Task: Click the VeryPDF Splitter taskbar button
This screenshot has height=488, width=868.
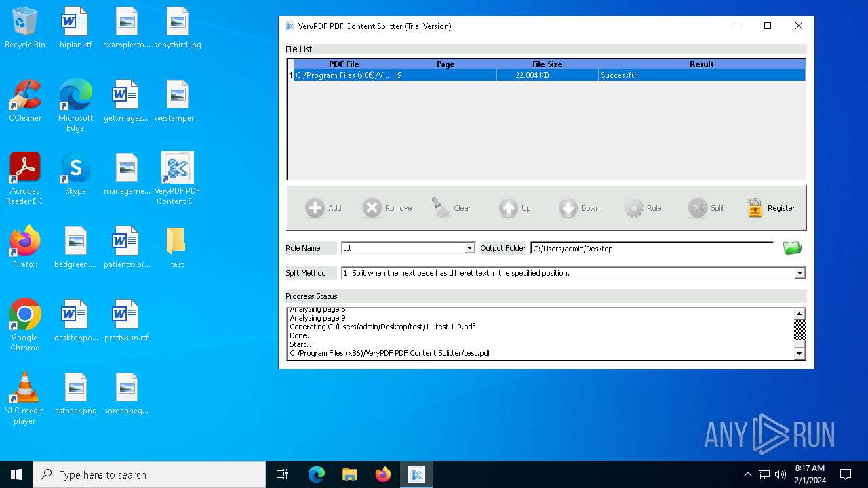Action: pos(416,474)
